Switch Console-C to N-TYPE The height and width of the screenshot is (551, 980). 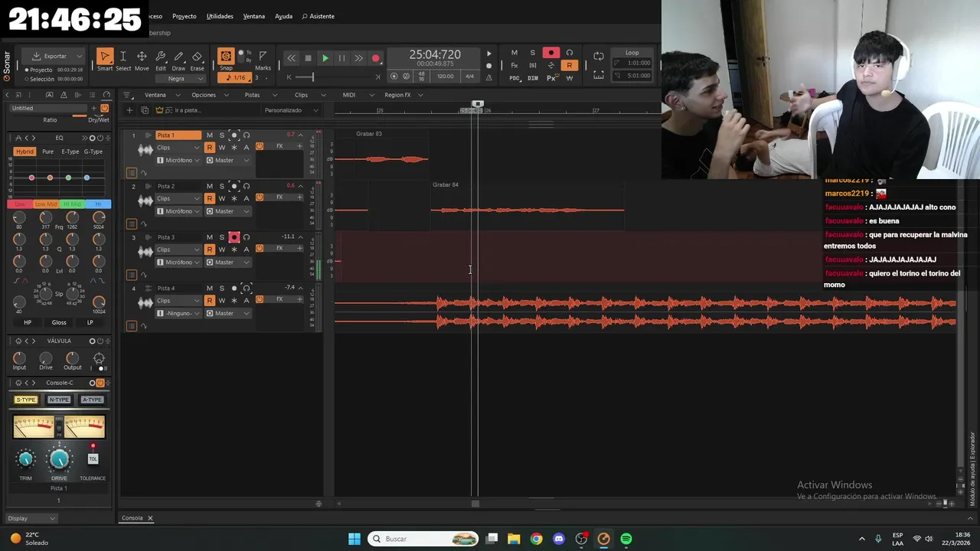pos(59,399)
